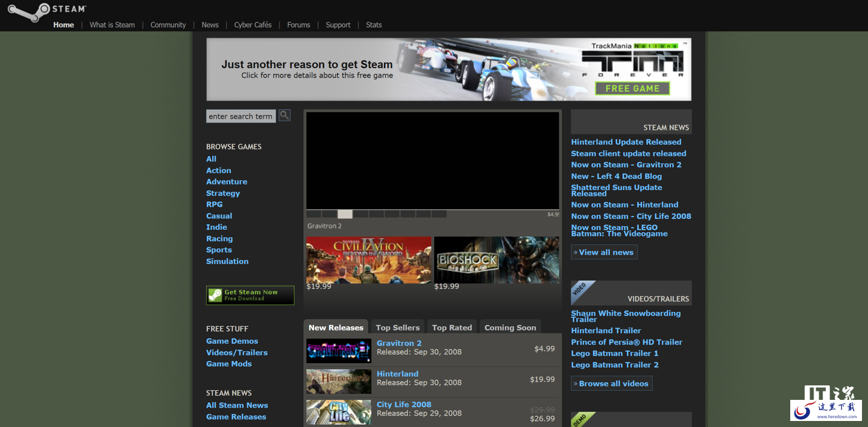Viewport: 868px width, 427px height.
Task: Browse Strategy games category
Action: 223,193
